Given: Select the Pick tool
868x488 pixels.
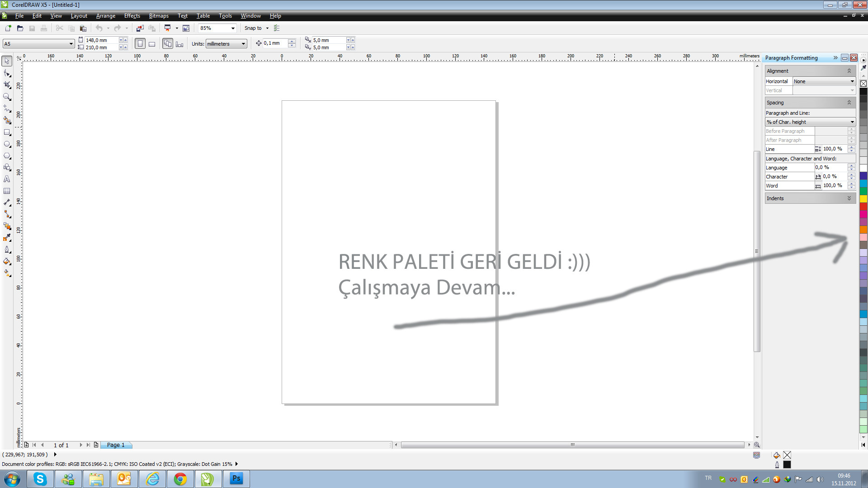Looking at the screenshot, I should 7,61.
